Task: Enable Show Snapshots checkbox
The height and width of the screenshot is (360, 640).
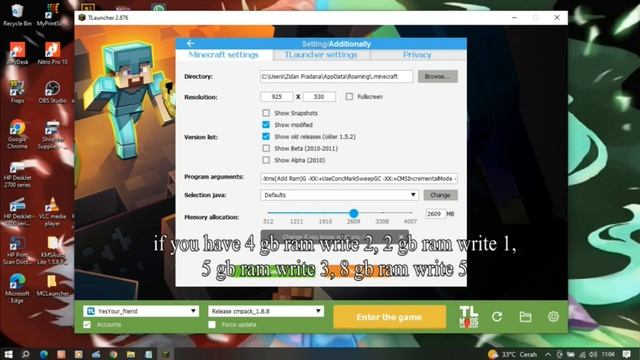Action: 266,113
